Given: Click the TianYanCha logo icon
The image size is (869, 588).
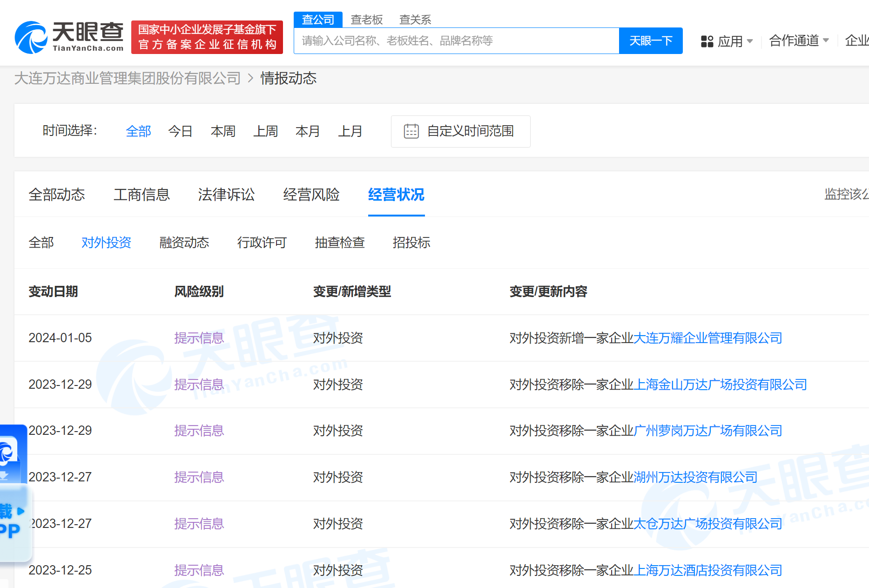Looking at the screenshot, I should point(31,37).
